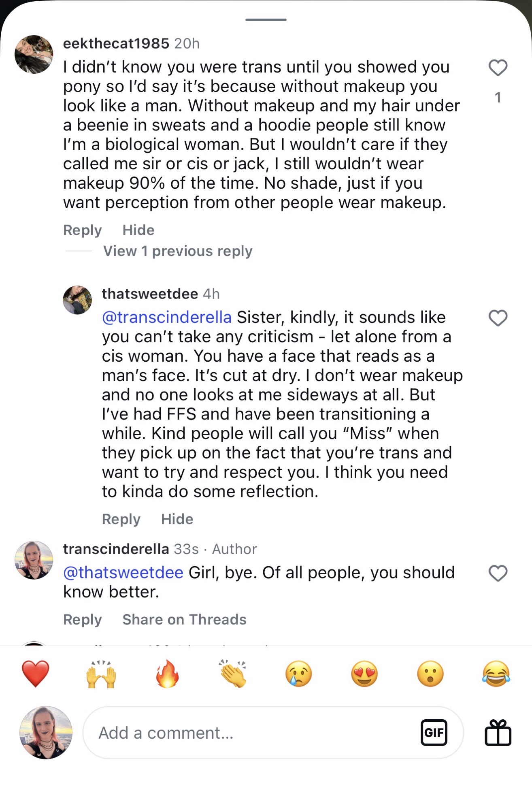Open the GIF picker in comment field
532x810 pixels.
click(434, 733)
